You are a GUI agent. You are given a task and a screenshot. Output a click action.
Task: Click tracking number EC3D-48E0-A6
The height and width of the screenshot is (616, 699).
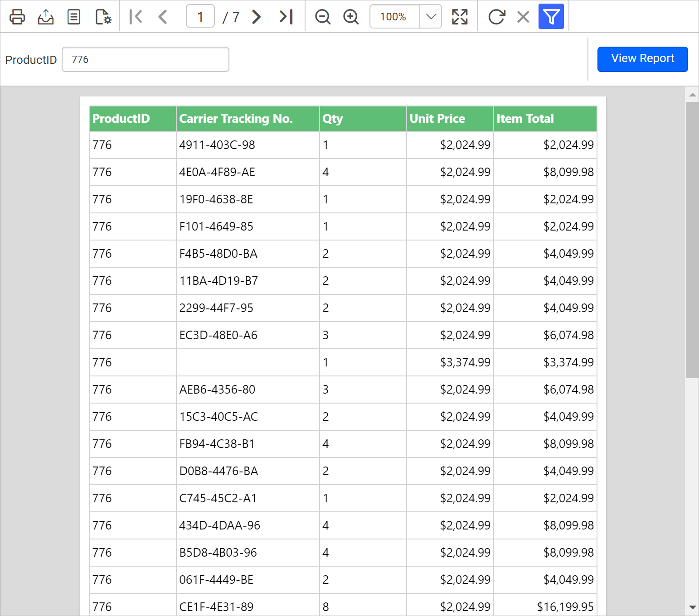pos(218,335)
